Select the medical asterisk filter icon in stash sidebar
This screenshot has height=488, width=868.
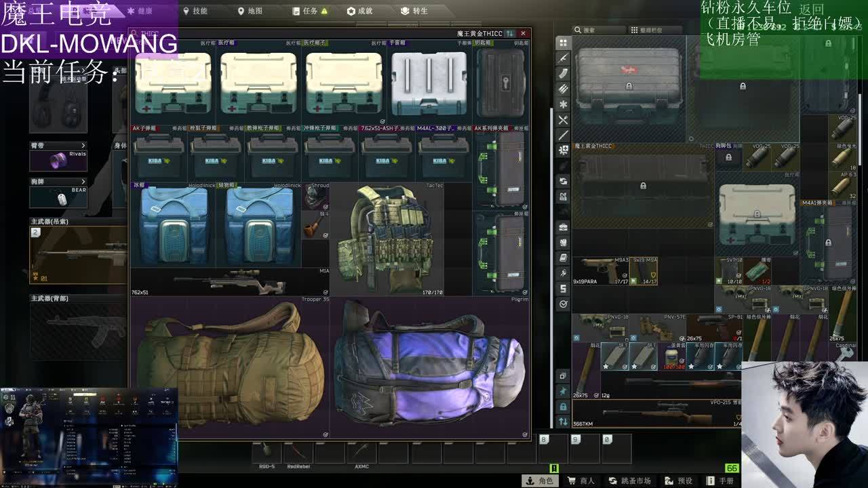(x=563, y=104)
